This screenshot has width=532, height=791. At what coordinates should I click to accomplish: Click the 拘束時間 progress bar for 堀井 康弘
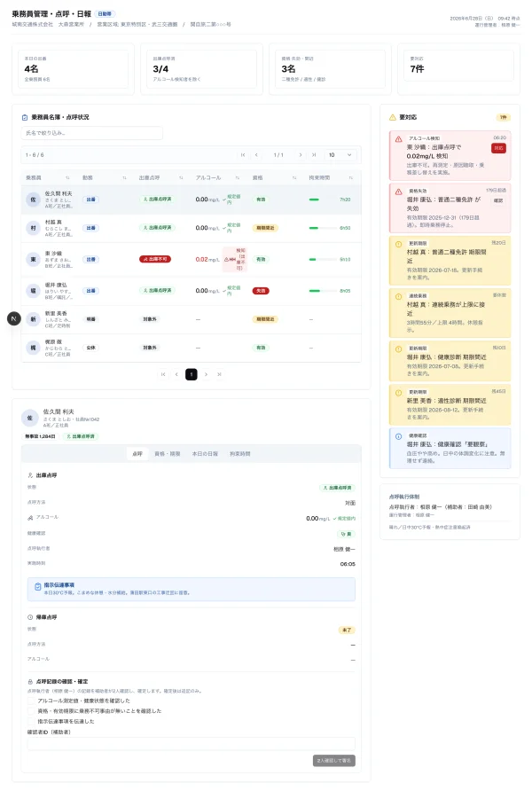[322, 291]
